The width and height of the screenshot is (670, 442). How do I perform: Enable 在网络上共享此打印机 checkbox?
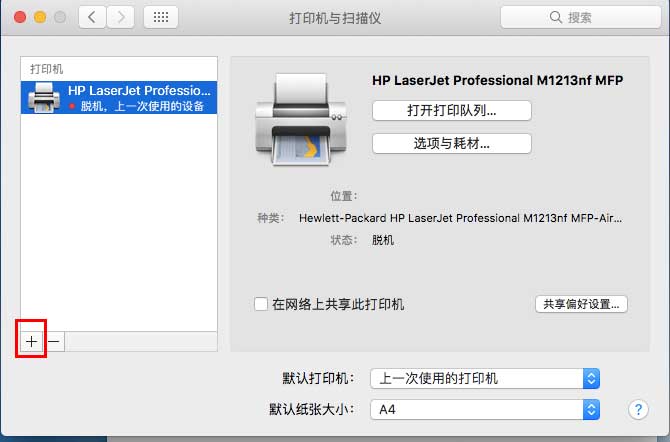click(261, 304)
